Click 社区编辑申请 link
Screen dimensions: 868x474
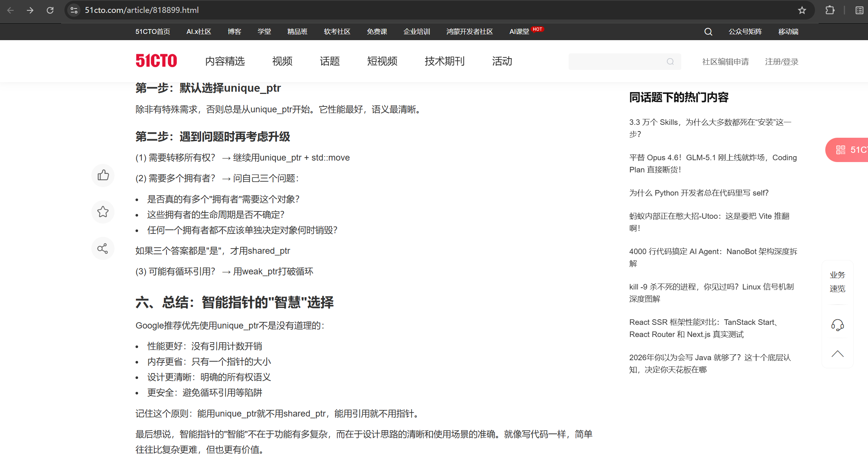725,62
